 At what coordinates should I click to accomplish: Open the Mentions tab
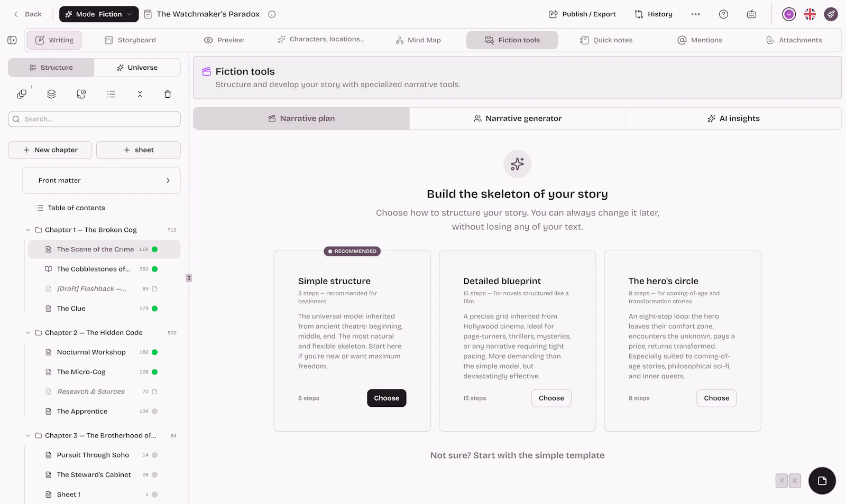pyautogui.click(x=700, y=40)
